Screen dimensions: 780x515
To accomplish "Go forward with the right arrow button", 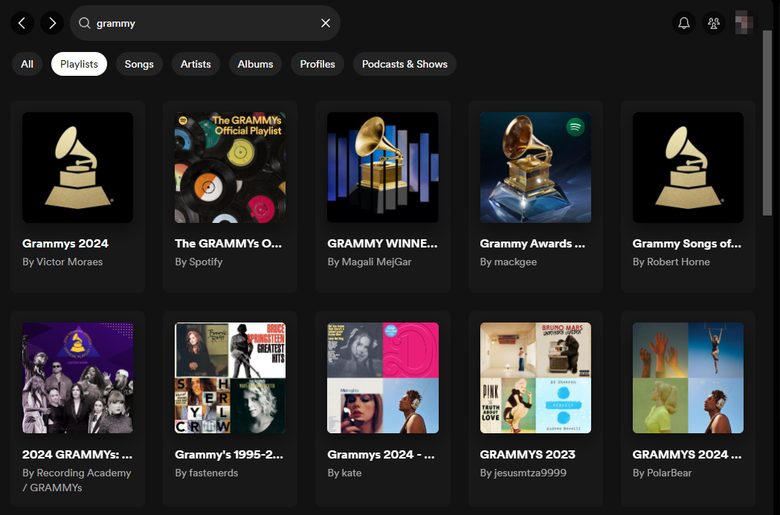I will [x=52, y=23].
